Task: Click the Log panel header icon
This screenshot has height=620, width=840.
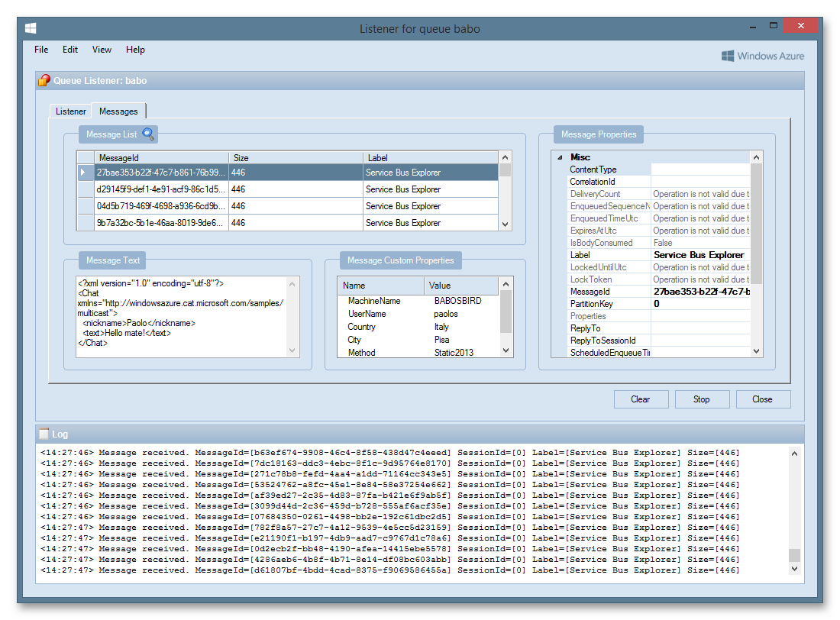Action: (x=44, y=434)
